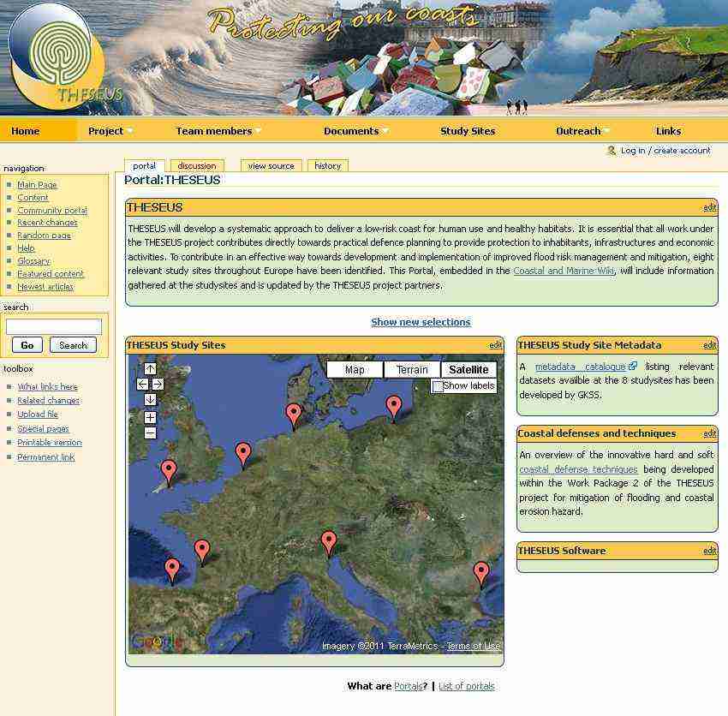
Task: Open the Coastal and Marine Wiki link
Action: click(x=564, y=271)
